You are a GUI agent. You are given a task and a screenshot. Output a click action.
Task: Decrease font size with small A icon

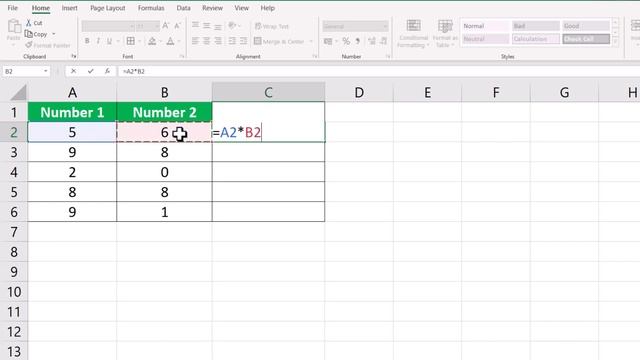178,26
